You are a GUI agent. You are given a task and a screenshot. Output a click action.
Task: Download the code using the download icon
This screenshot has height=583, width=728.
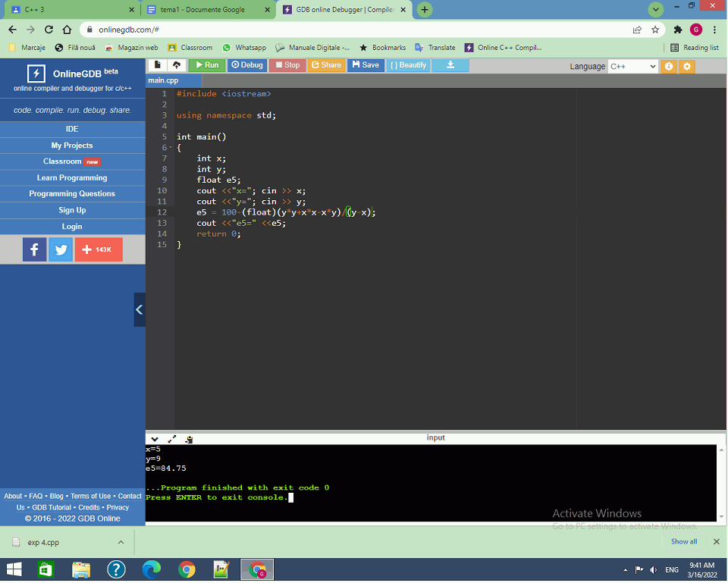[450, 65]
